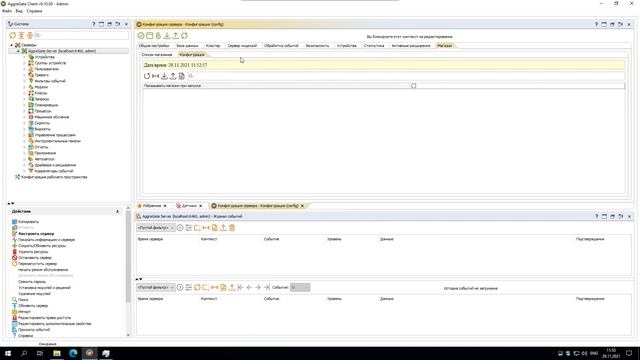Click the collapse-all icon in System panel
Image resolution: width=640 pixels, height=360 pixels.
click(x=30, y=36)
